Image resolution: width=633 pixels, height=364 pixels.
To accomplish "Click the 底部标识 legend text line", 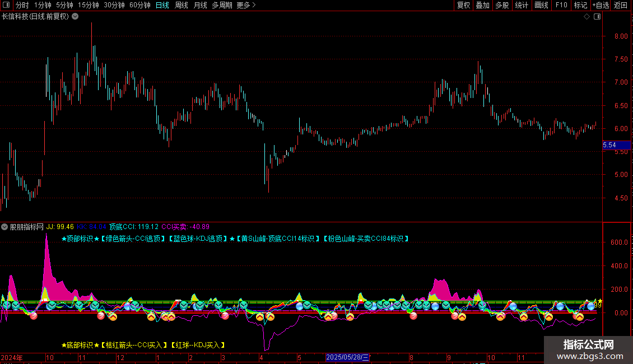I will coord(143,345).
